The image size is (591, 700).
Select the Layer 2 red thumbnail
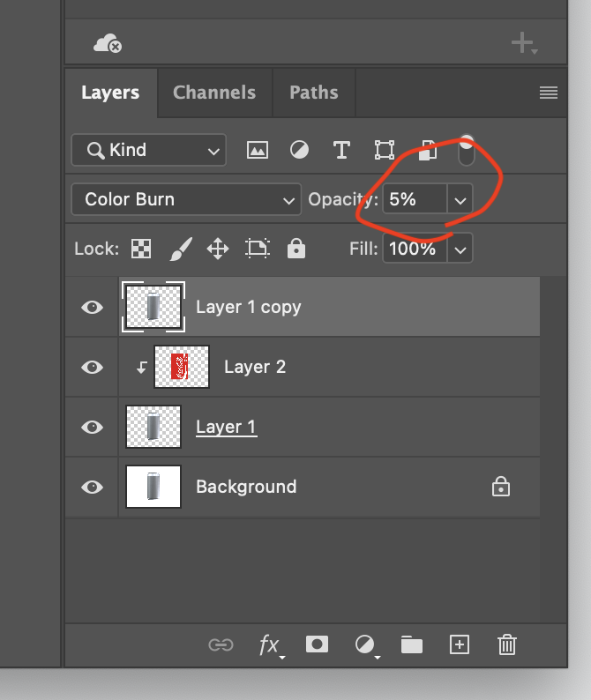pyautogui.click(x=182, y=367)
